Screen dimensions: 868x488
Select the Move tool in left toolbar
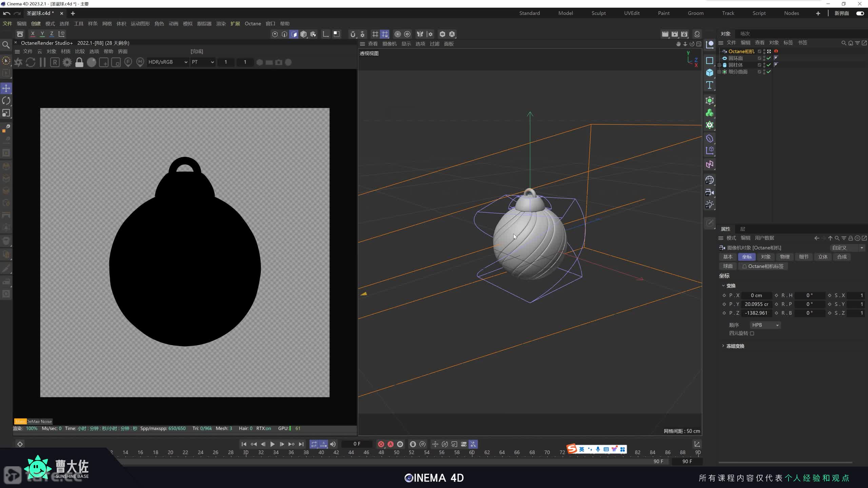click(x=6, y=88)
